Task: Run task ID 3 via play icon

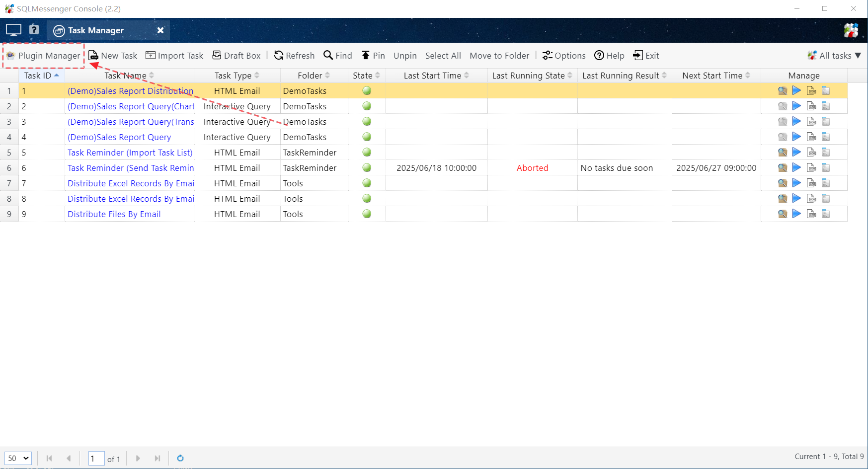Action: tap(796, 121)
